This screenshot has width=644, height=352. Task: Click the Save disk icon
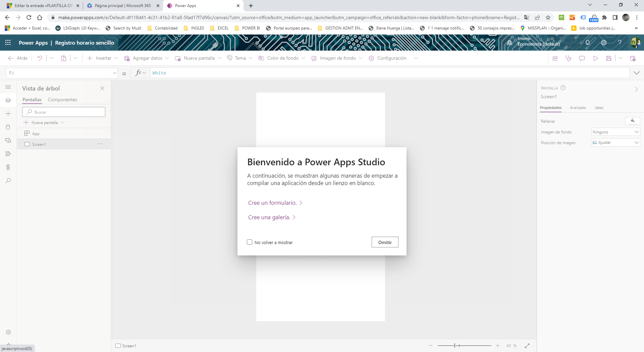coord(609,58)
